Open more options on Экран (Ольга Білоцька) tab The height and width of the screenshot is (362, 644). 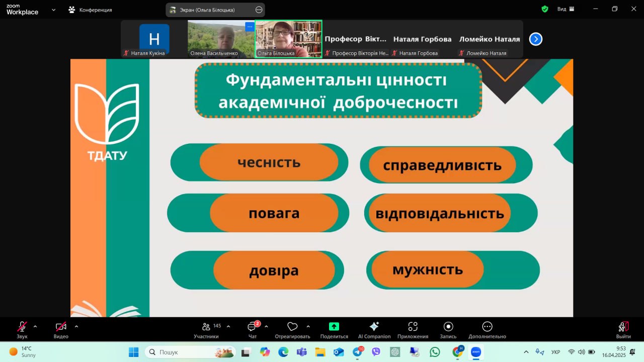click(x=259, y=10)
